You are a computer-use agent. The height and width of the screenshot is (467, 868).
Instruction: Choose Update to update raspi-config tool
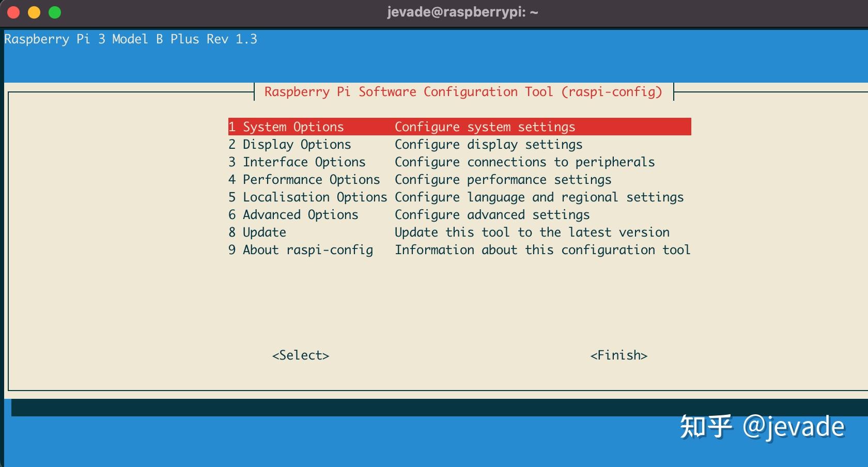pyautogui.click(x=257, y=232)
